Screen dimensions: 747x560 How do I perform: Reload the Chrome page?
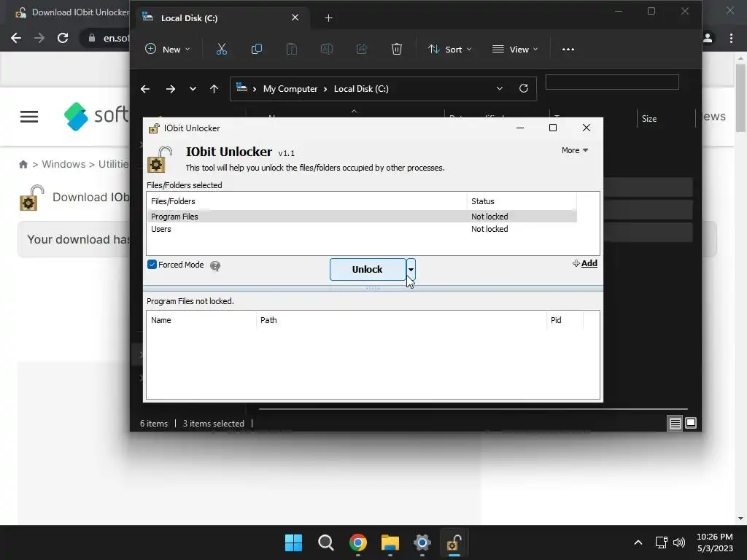(63, 38)
